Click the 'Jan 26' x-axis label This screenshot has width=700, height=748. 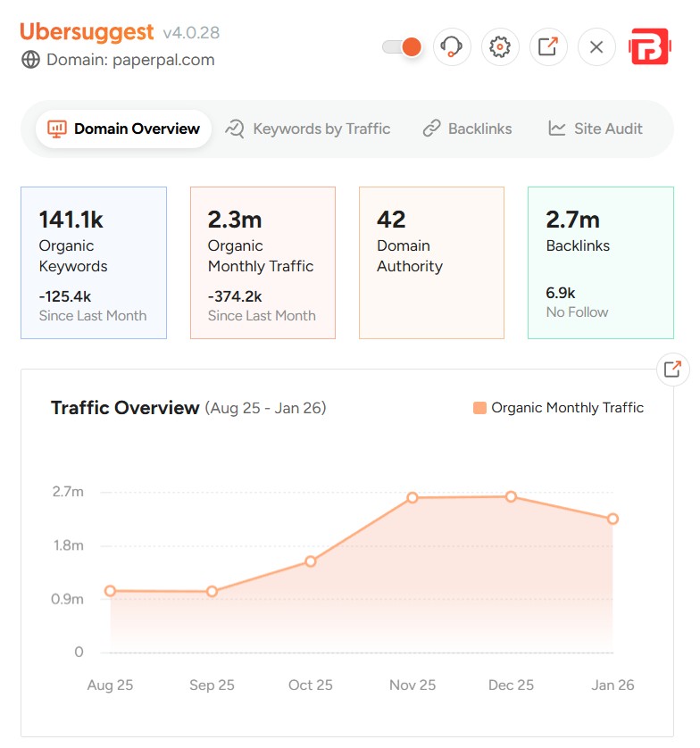pyautogui.click(x=613, y=686)
